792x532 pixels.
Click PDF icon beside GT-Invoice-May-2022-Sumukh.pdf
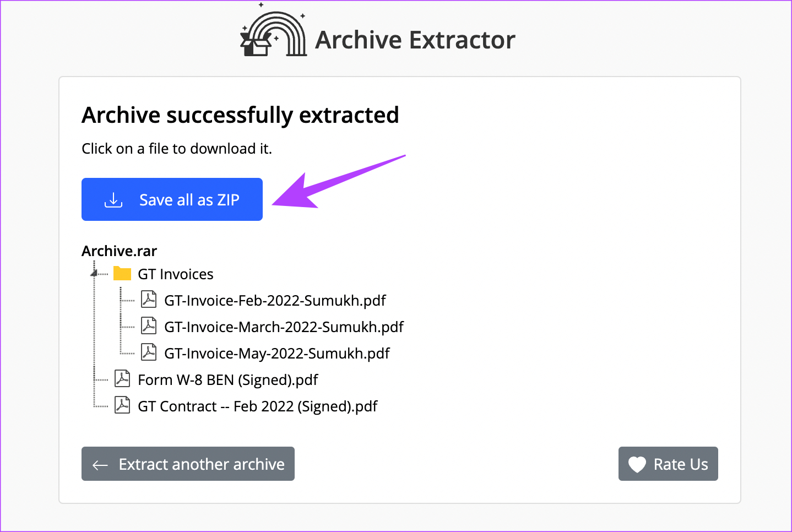click(x=149, y=353)
